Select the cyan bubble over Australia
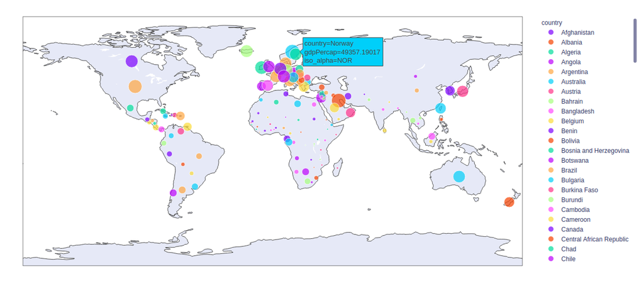This screenshot has height=286, width=644. tap(459, 177)
